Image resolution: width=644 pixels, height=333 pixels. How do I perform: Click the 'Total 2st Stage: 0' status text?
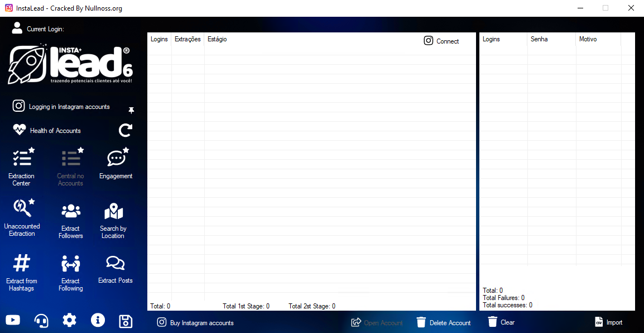[312, 306]
